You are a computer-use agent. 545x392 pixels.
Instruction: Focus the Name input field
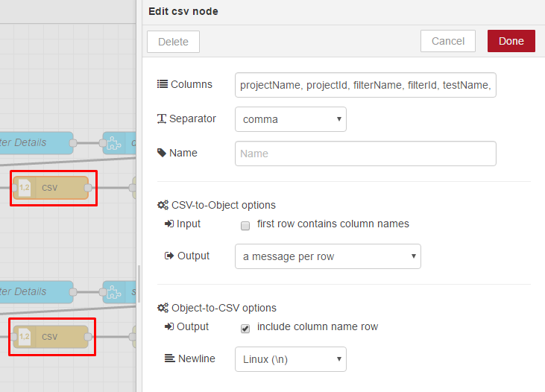[365, 154]
